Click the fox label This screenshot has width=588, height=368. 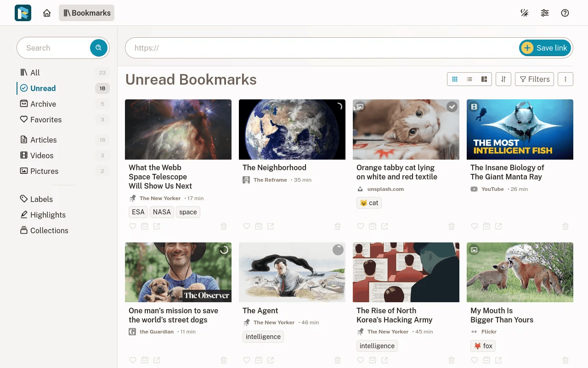[x=483, y=346]
